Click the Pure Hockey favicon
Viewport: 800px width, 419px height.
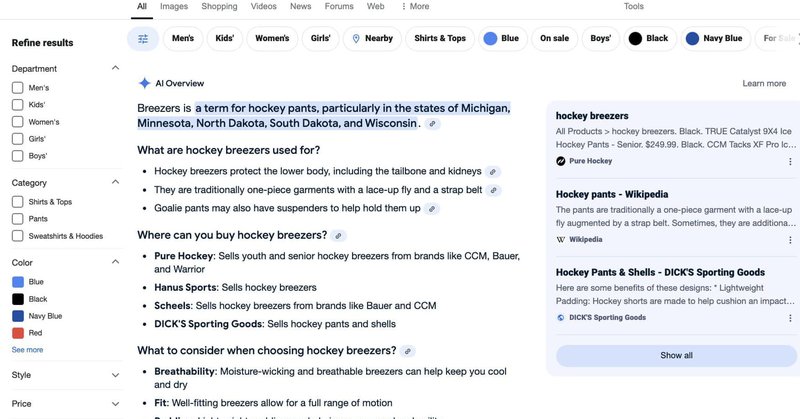(561, 161)
